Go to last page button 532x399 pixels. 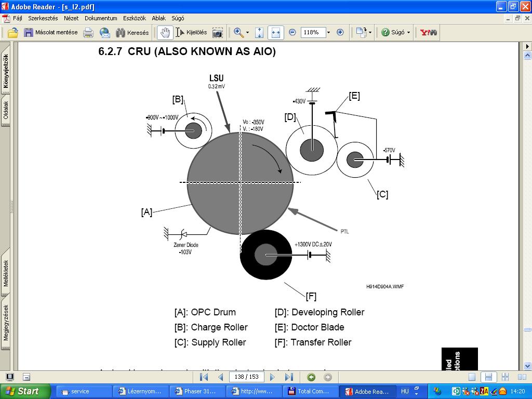pyautogui.click(x=289, y=377)
